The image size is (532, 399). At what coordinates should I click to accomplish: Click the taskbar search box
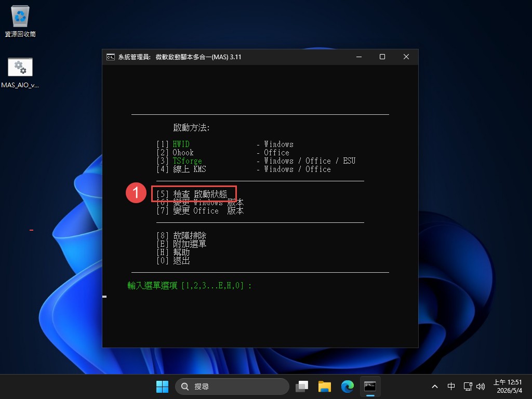click(x=232, y=387)
